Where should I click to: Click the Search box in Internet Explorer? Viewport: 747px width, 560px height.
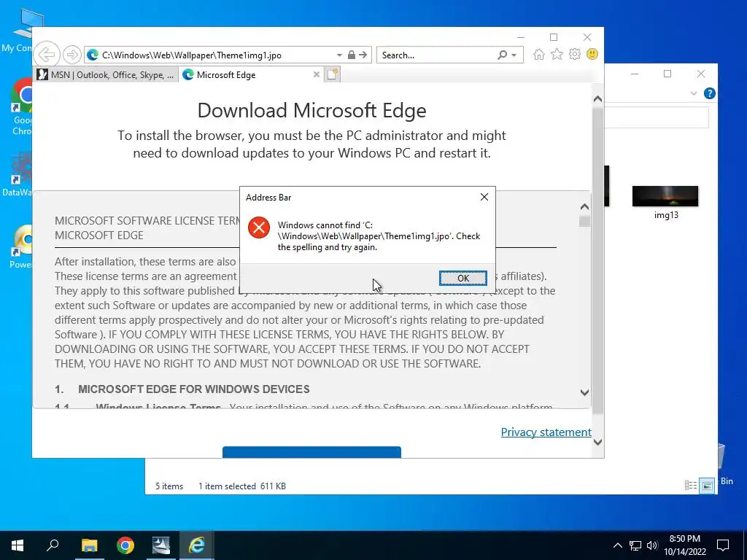[x=436, y=55]
